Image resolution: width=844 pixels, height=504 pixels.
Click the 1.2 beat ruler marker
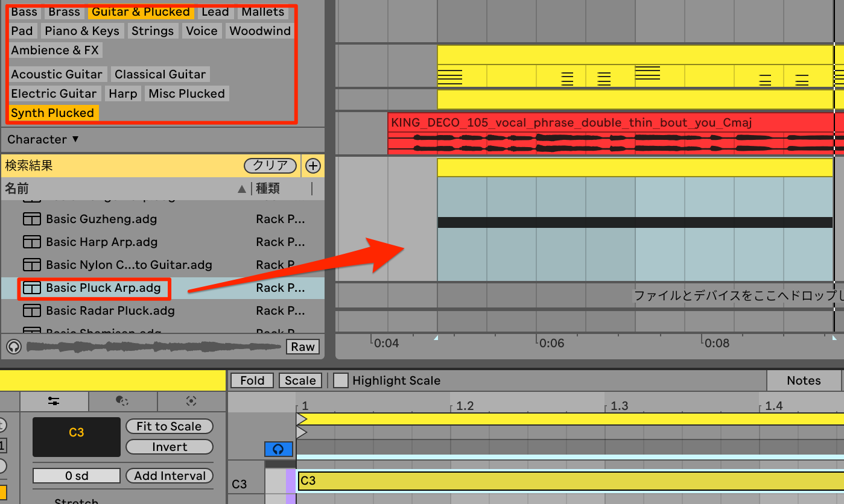[465, 406]
